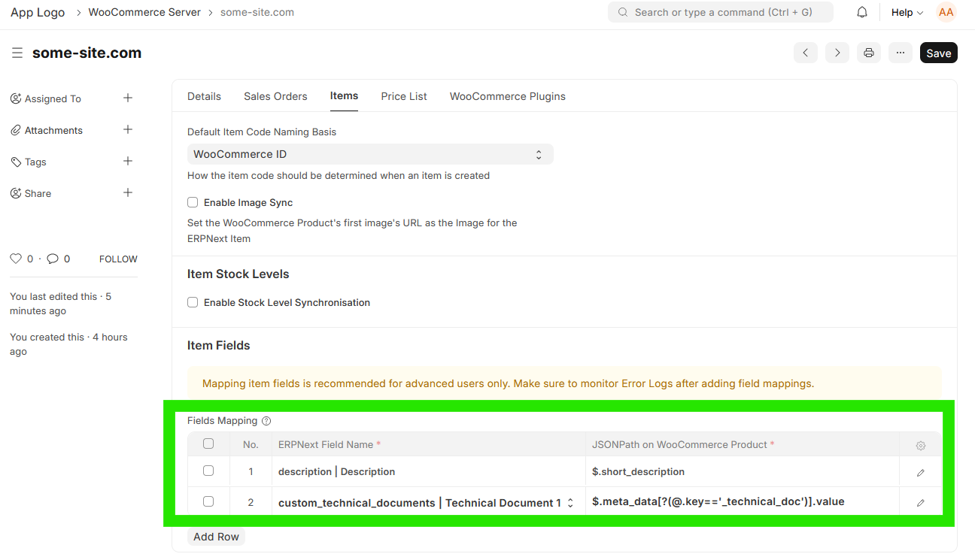Screen dimensions: 975x560
Task: Expand the Help dropdown menu
Action: click(907, 12)
